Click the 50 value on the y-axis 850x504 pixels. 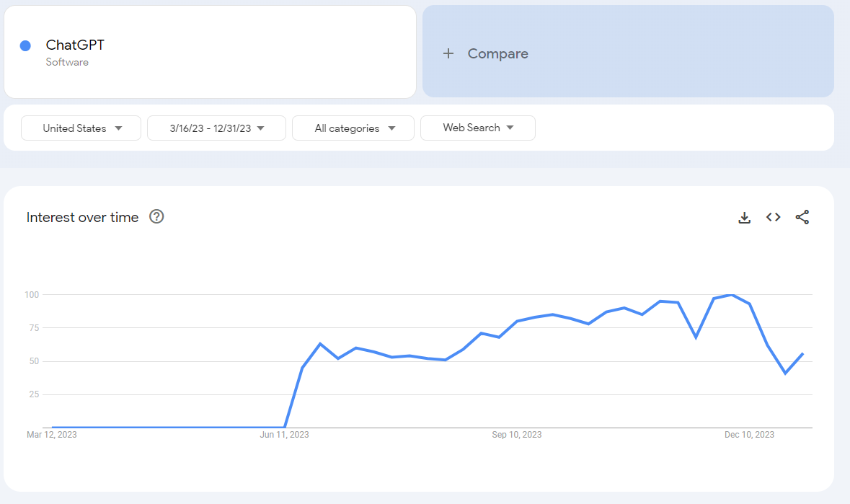[34, 361]
